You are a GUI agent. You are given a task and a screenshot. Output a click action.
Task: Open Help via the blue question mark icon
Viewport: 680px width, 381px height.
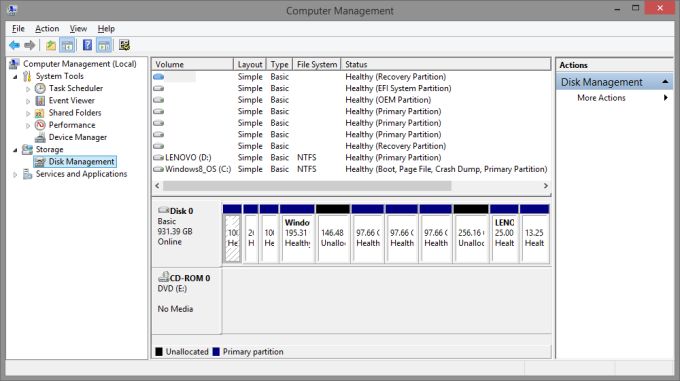click(x=87, y=45)
